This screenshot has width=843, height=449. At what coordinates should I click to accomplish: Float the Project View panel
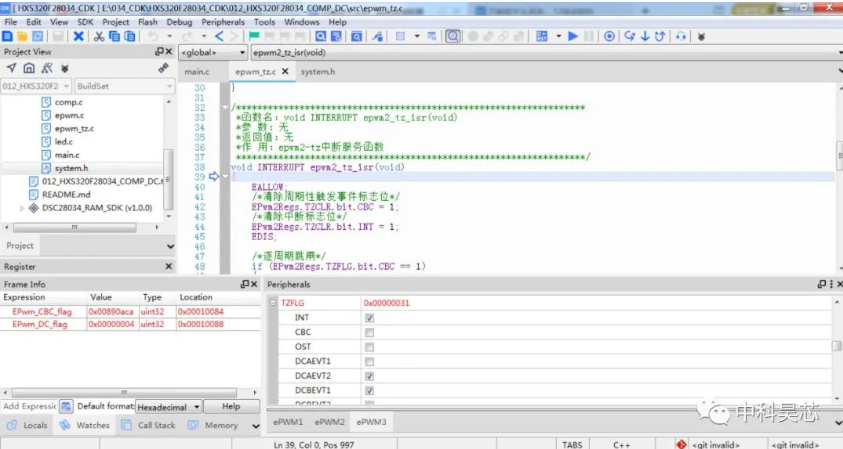tap(159, 52)
